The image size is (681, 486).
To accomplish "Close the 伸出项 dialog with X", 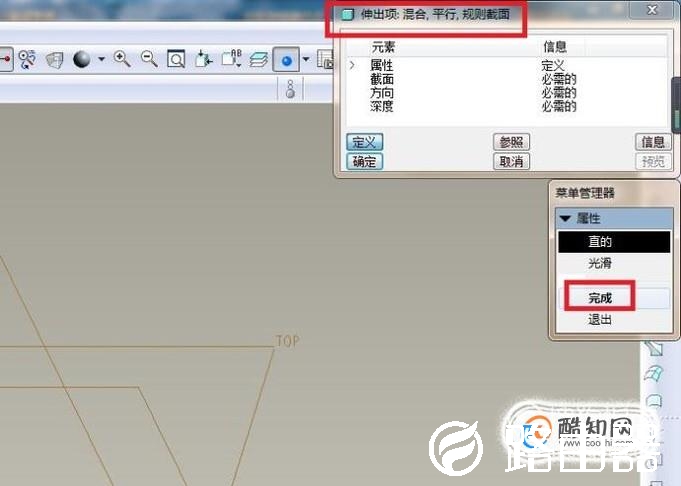I will coord(652,10).
